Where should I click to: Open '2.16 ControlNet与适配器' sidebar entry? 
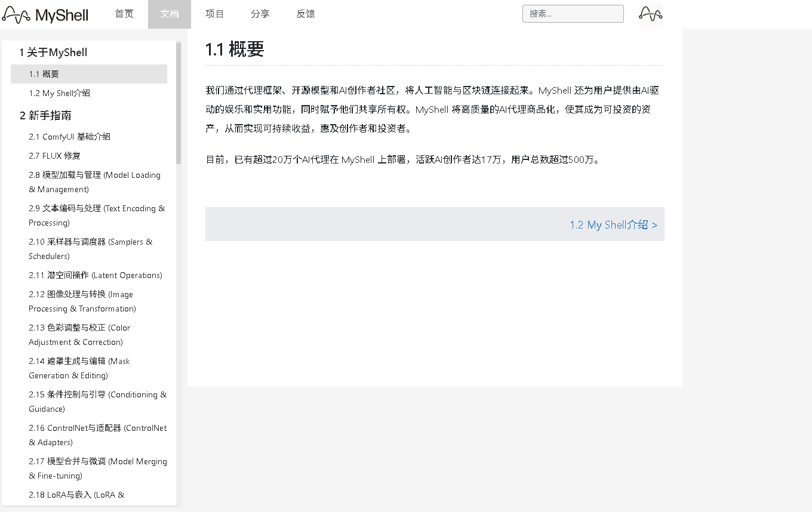click(98, 435)
